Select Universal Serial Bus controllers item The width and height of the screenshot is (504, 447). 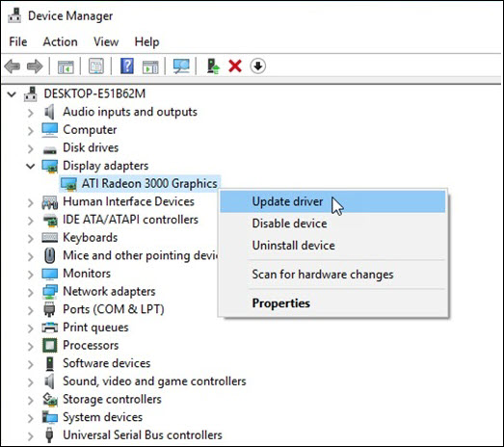point(143,435)
